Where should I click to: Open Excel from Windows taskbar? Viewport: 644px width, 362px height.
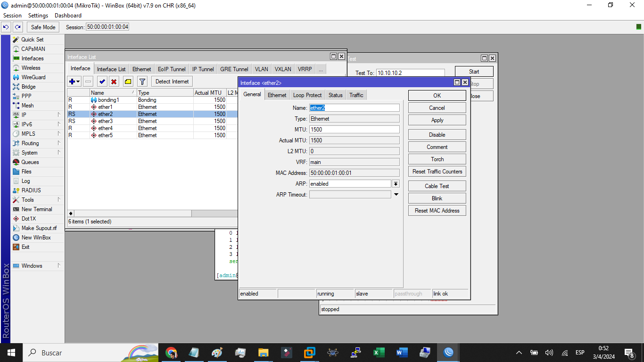tap(379, 353)
